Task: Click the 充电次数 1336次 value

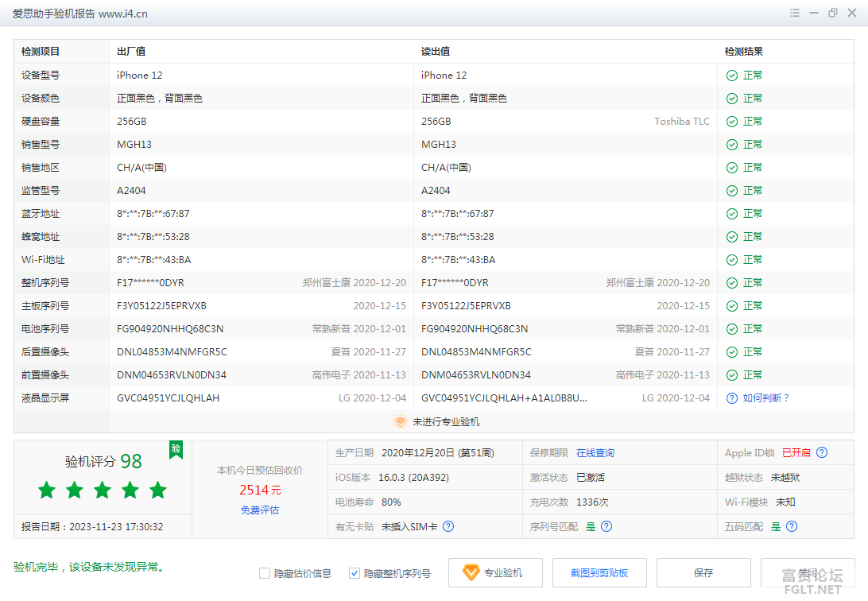Action: [x=592, y=502]
